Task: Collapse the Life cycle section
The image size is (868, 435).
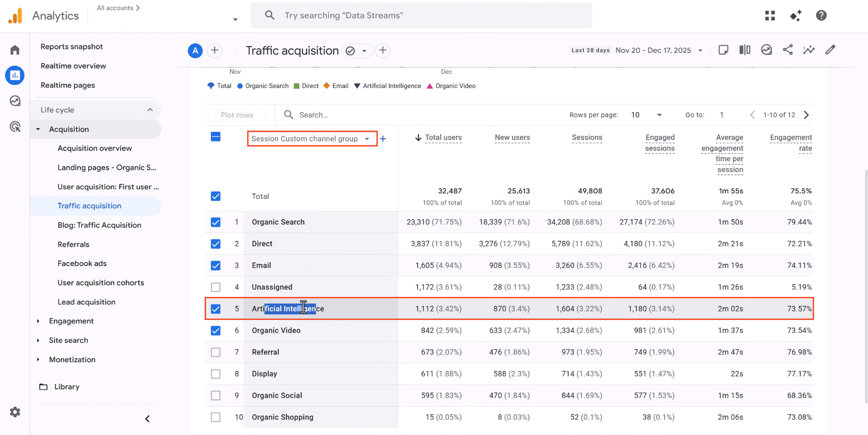Action: click(150, 109)
